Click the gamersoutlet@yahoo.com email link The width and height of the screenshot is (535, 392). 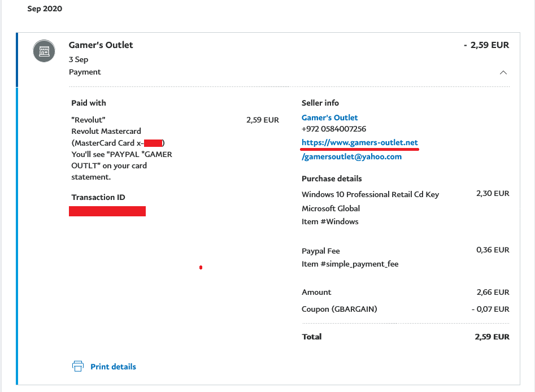click(x=353, y=156)
